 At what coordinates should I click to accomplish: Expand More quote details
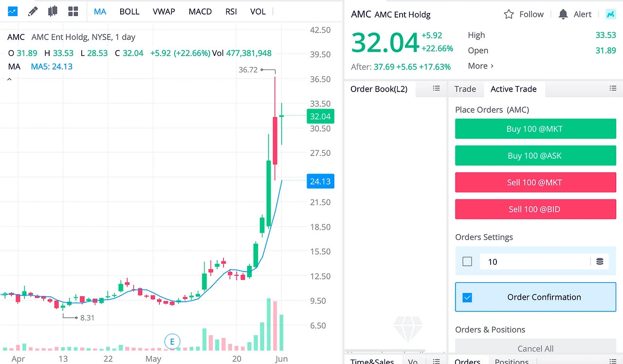click(x=481, y=66)
